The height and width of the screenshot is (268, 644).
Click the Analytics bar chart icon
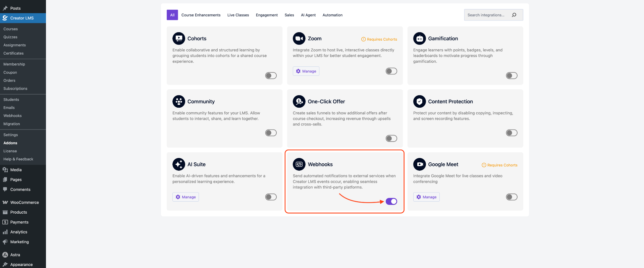click(5, 232)
